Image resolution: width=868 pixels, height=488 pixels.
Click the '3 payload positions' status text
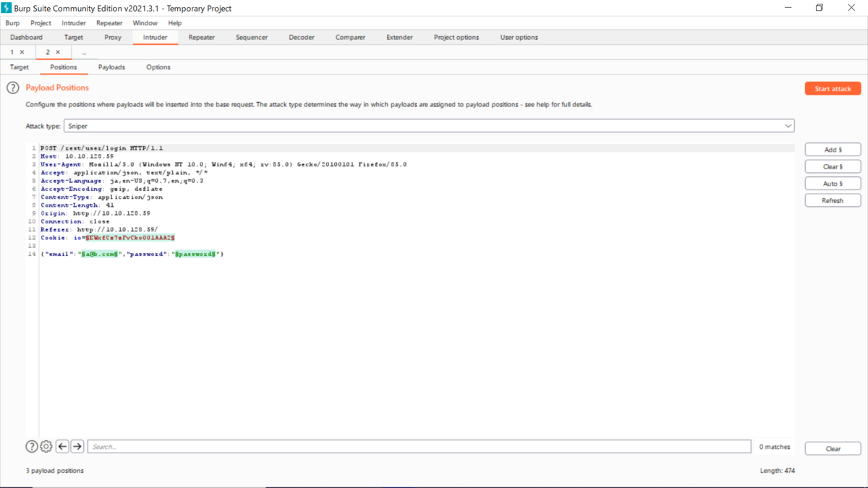click(55, 471)
